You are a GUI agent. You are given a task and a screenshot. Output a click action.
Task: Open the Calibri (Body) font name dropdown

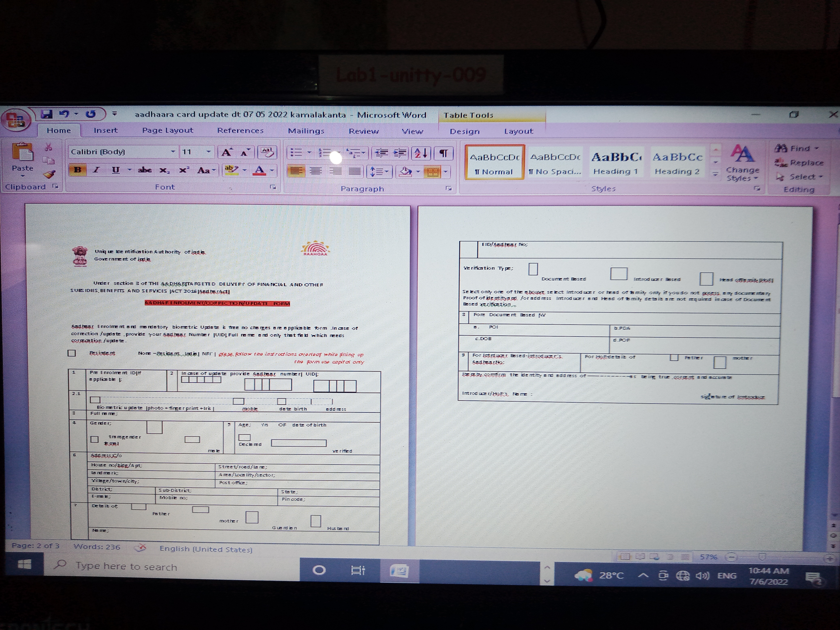coord(173,151)
